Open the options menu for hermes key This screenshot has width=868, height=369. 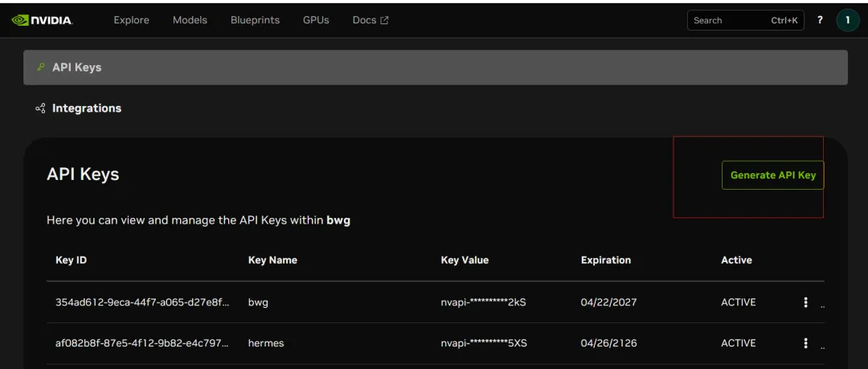coord(805,343)
